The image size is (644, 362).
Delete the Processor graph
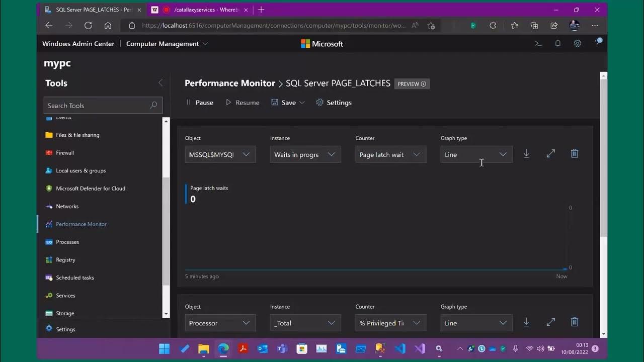pos(575,322)
